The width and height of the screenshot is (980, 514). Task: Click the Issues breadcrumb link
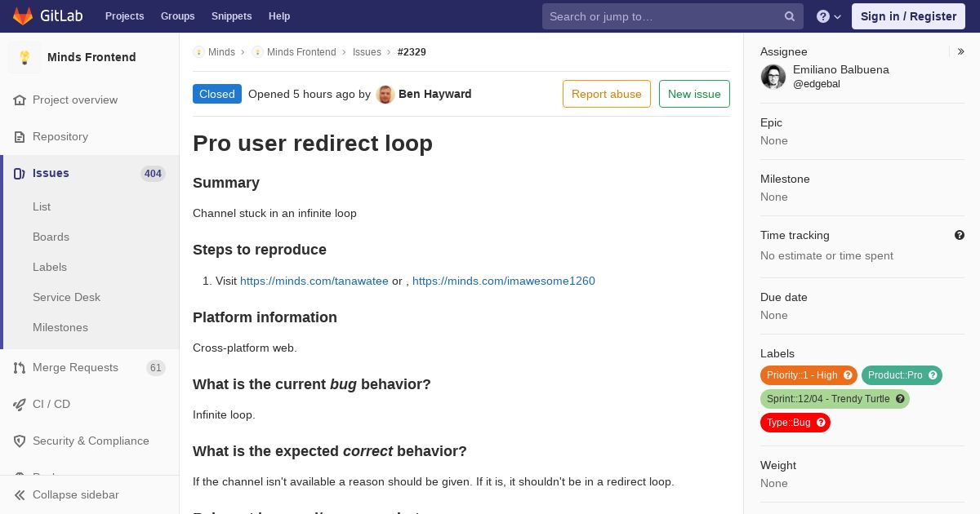(367, 52)
